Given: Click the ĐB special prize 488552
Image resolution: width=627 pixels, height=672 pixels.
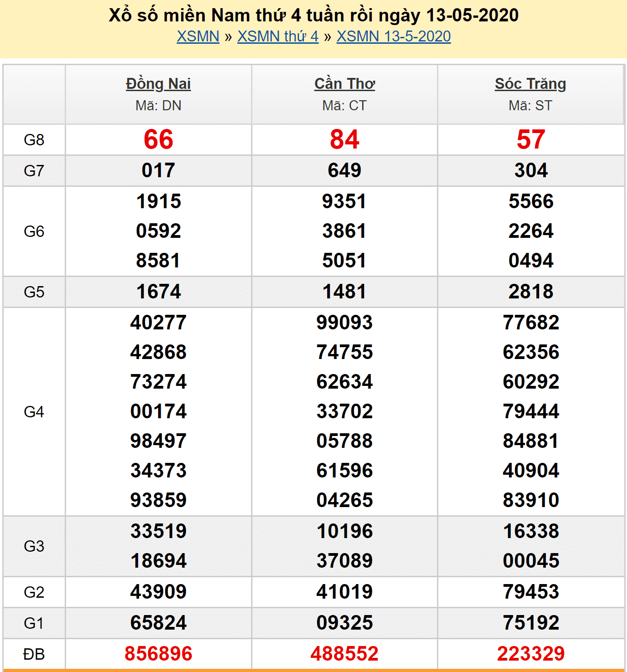Looking at the screenshot, I should [344, 654].
